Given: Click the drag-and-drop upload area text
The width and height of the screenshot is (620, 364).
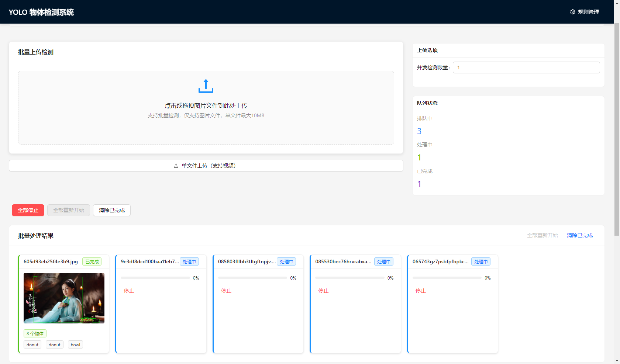Looking at the screenshot, I should tap(206, 105).
